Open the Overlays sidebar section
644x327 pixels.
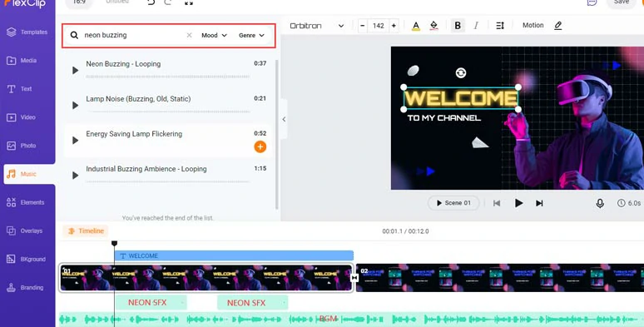[27, 230]
